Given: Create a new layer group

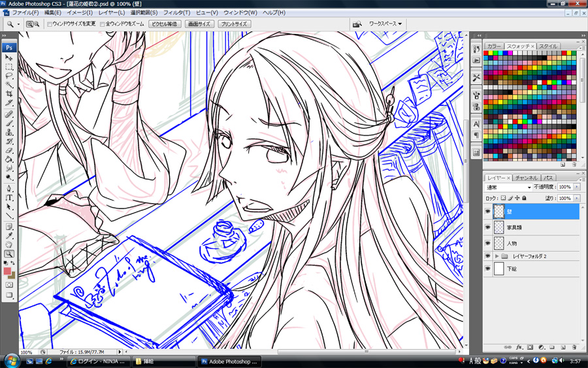Looking at the screenshot, I should (x=552, y=347).
